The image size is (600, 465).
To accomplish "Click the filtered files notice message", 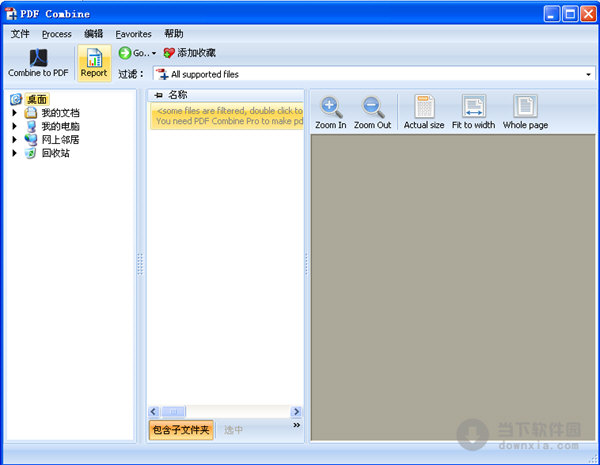I will tap(228, 116).
